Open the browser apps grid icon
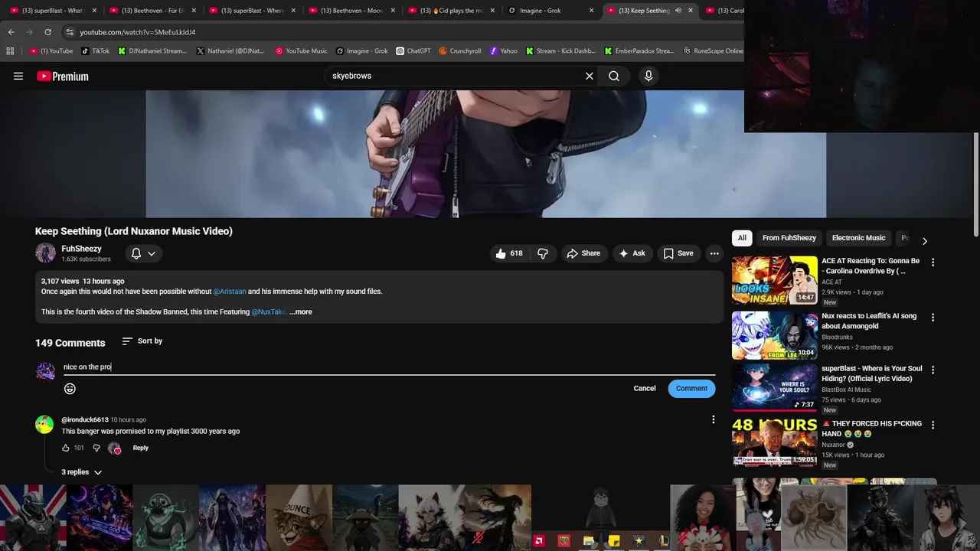 10,51
